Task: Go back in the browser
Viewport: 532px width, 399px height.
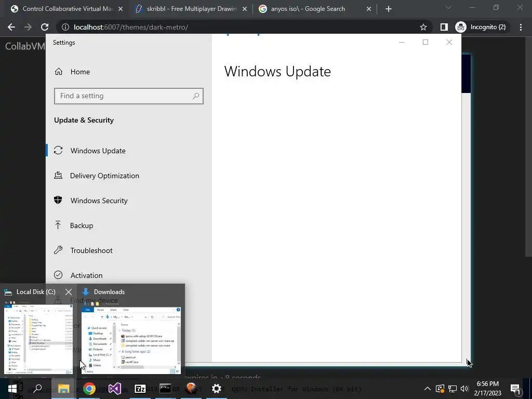Action: click(x=11, y=27)
